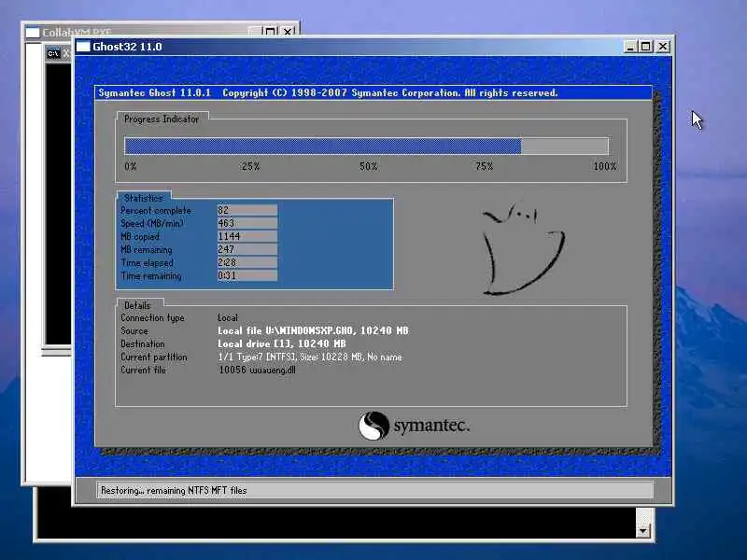
Task: Click the 75% progress marker
Action: pyautogui.click(x=484, y=167)
